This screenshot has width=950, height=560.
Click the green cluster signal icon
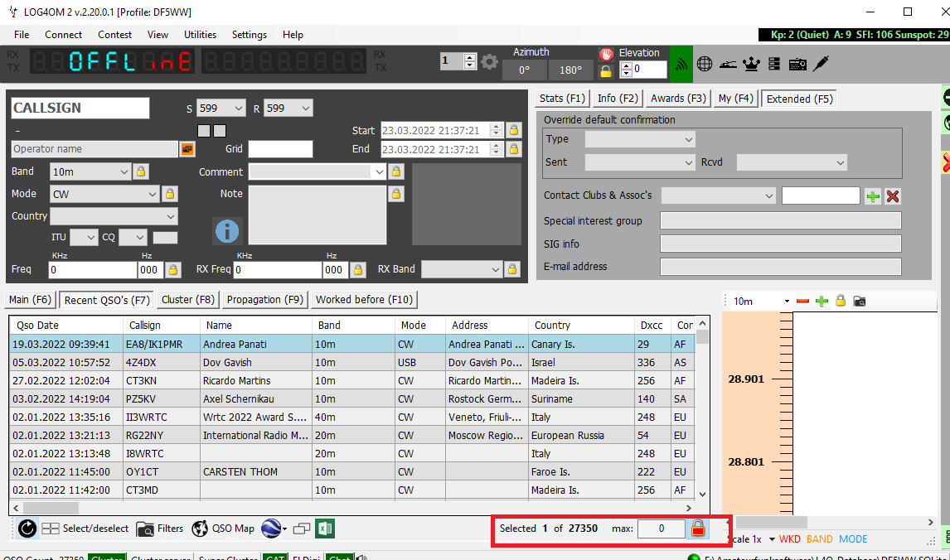point(681,63)
